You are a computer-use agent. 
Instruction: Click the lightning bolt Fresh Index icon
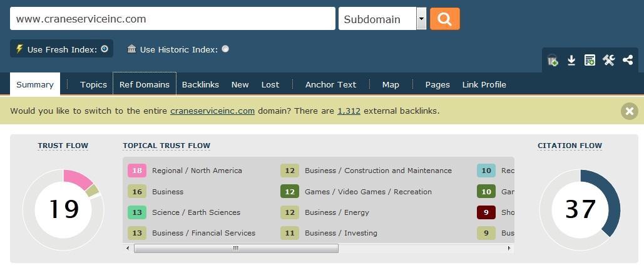[x=19, y=49]
